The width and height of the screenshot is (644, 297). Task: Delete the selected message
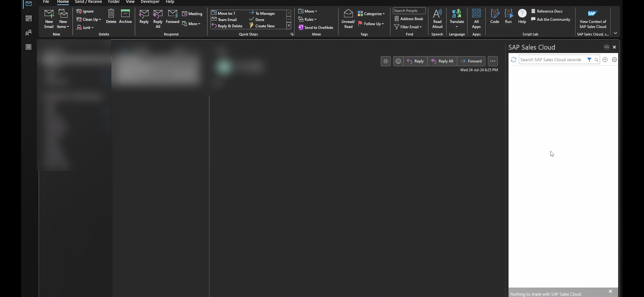pyautogui.click(x=111, y=16)
